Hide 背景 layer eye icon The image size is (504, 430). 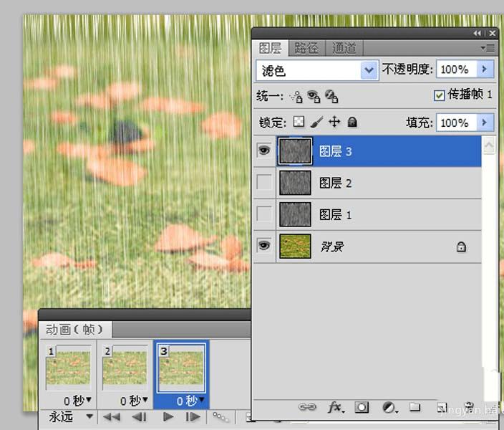point(264,246)
